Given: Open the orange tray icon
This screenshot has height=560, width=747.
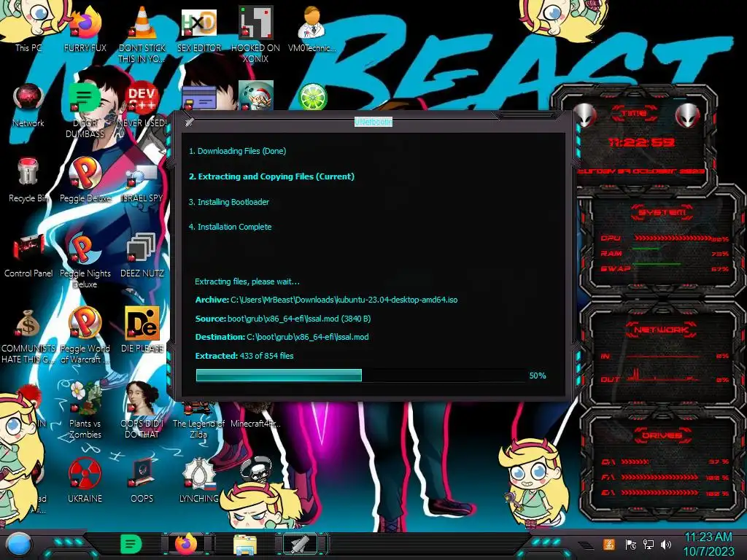Looking at the screenshot, I should click(609, 544).
